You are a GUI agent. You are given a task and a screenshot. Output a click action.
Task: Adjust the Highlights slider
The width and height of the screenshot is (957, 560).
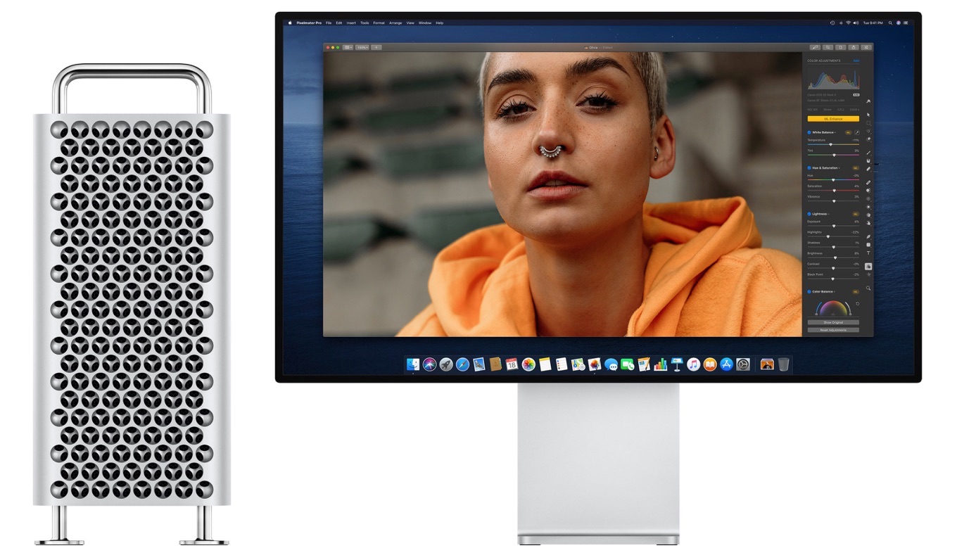coord(833,236)
